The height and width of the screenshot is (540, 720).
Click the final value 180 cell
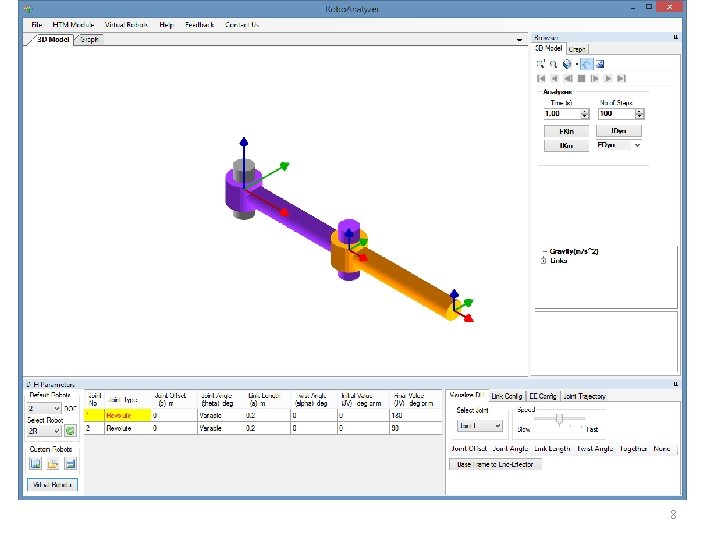coord(416,416)
